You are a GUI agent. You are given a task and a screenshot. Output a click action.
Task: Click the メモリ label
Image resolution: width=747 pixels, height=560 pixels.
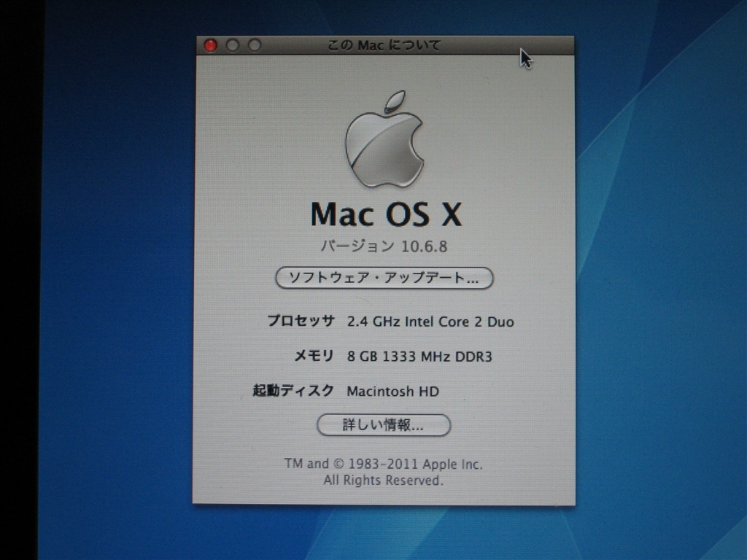pyautogui.click(x=314, y=356)
